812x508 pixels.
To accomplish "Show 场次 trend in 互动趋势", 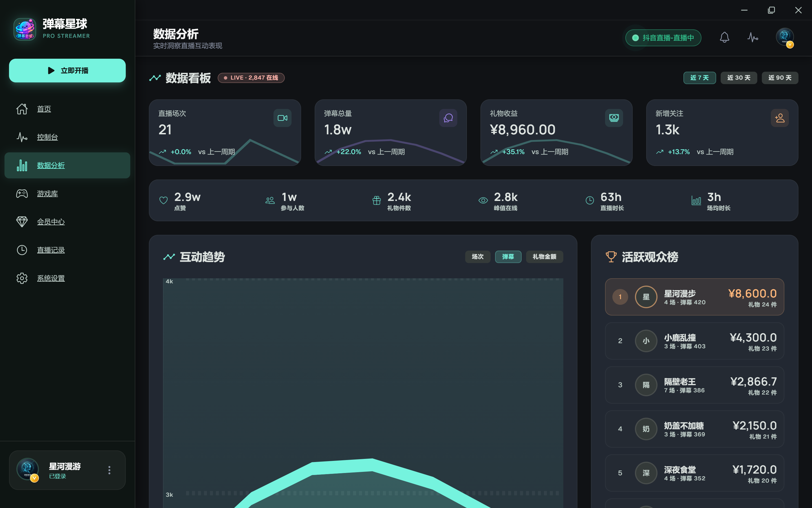I will click(x=477, y=257).
